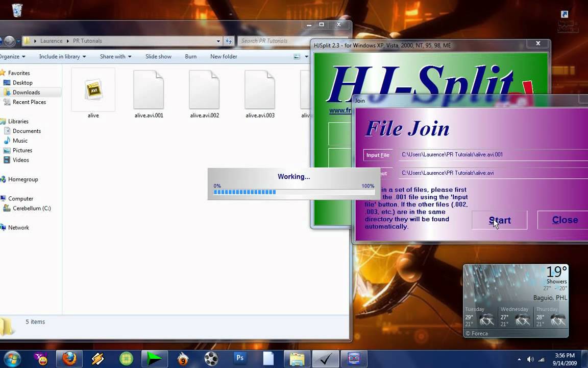
Task: Switch to HJSplit checkmark taskbar button
Action: [326, 359]
